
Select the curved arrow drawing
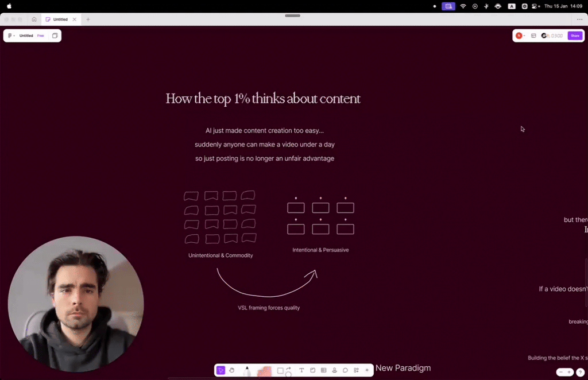pos(267,282)
